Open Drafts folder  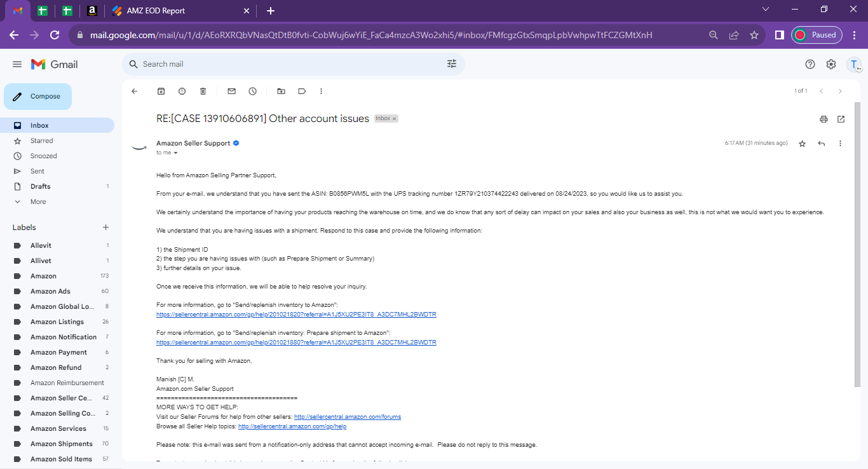tap(57, 186)
